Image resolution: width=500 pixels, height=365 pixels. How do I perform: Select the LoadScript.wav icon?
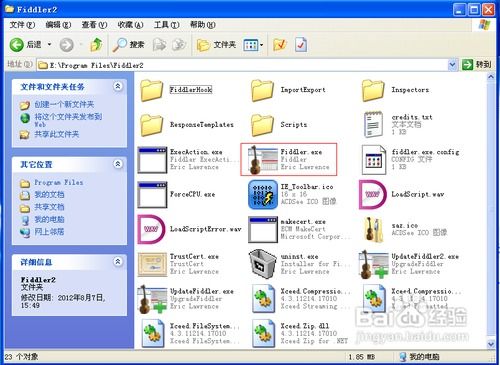tap(373, 195)
